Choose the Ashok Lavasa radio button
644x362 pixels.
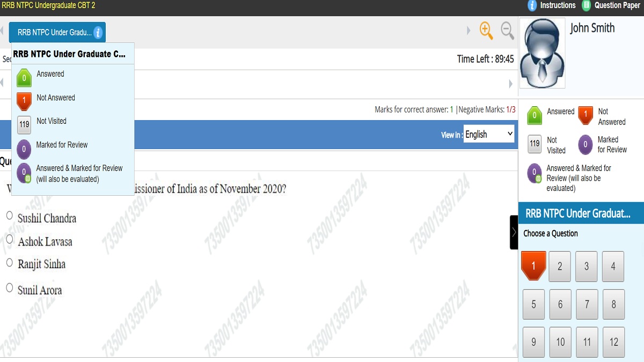tap(10, 239)
